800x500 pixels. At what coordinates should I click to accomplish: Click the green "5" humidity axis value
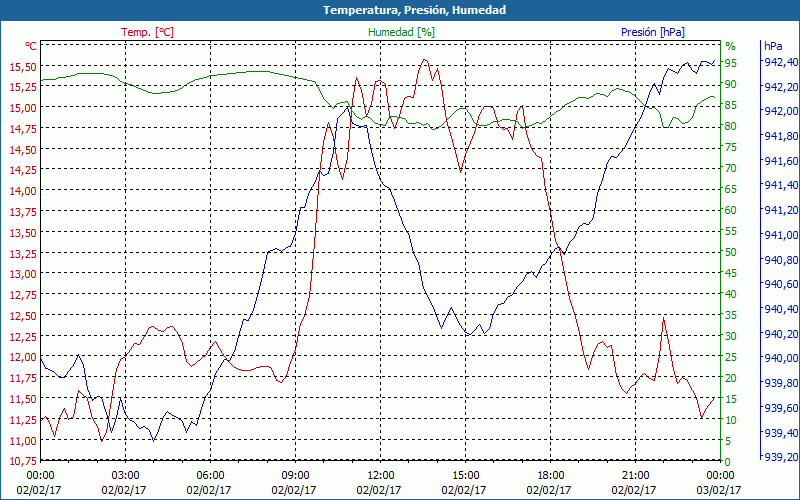[x=728, y=441]
